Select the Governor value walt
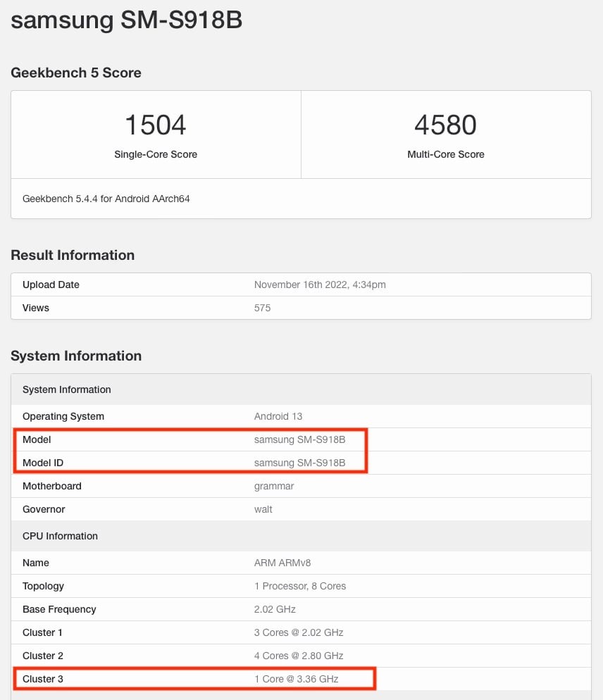 (x=263, y=509)
